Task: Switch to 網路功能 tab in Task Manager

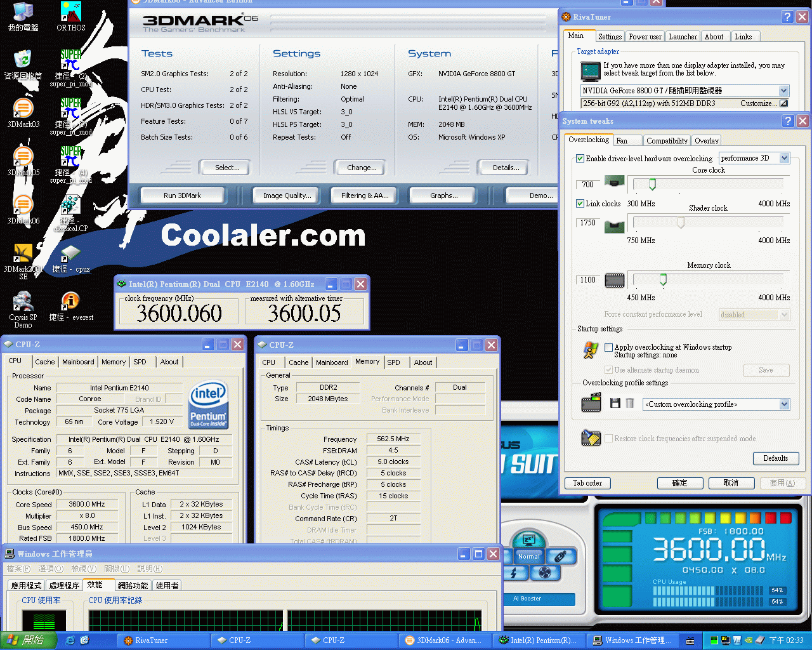Action: [133, 586]
